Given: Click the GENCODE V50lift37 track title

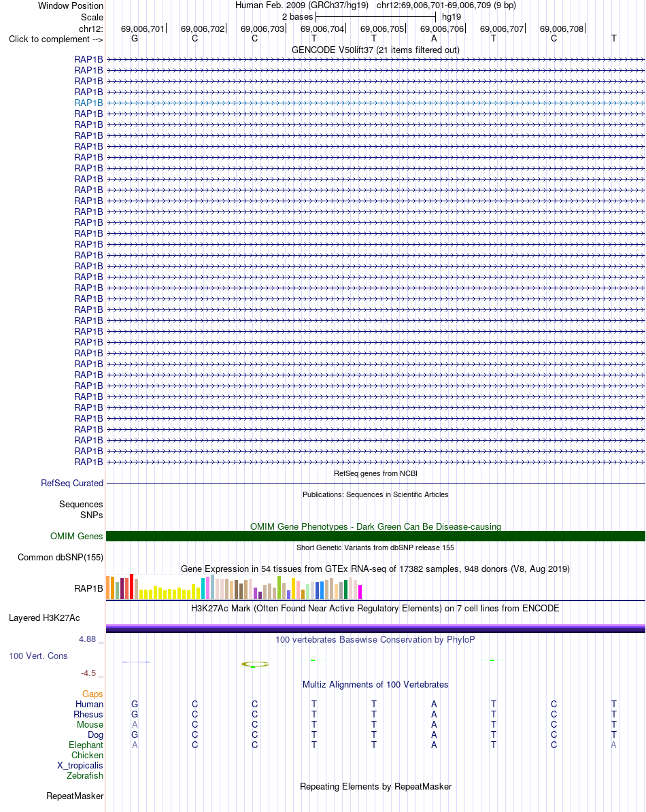Looking at the screenshot, I should coord(375,50).
